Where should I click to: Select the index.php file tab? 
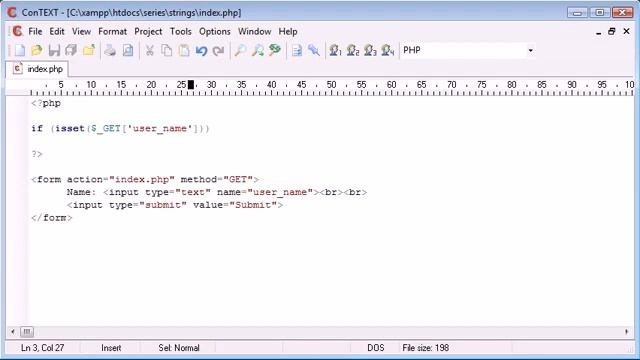(38, 69)
